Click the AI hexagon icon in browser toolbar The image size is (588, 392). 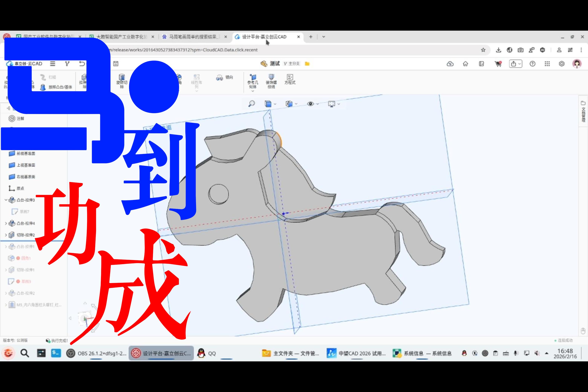[x=543, y=50]
